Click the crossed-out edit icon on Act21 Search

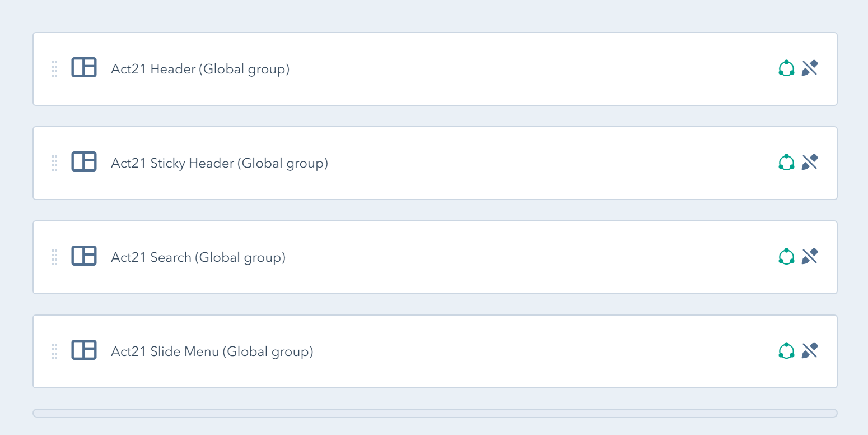pos(810,257)
